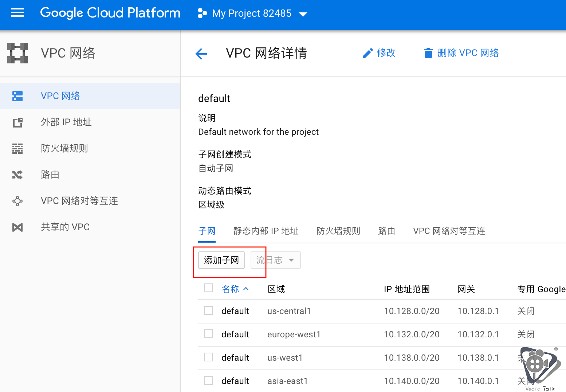
Task: Open default subnet in asia-east1 row
Action: pos(235,381)
